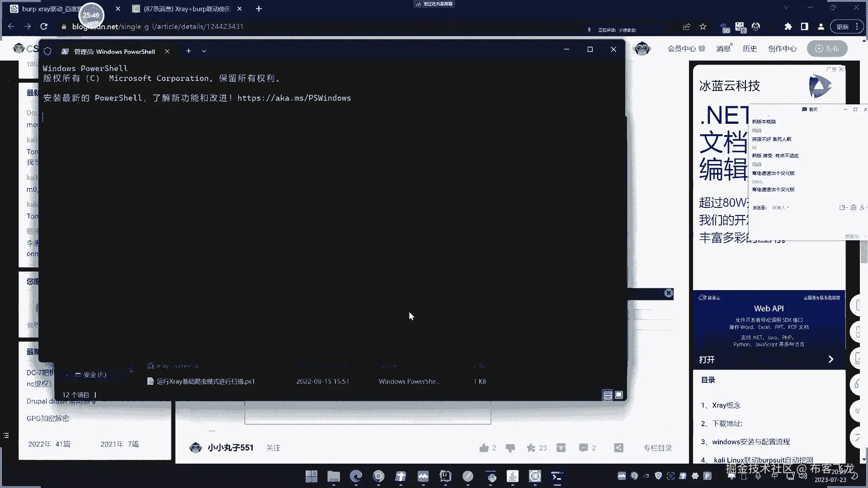The height and width of the screenshot is (488, 868).
Task: Open the comments bubble icon
Action: coord(583,448)
